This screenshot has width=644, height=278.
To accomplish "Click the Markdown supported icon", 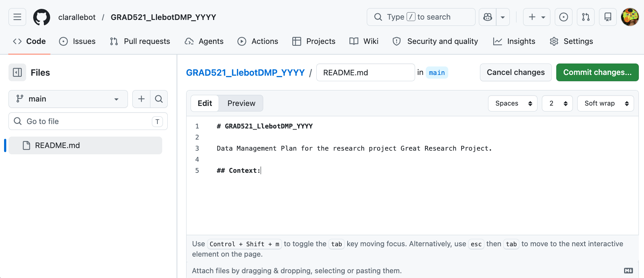I will tap(629, 271).
